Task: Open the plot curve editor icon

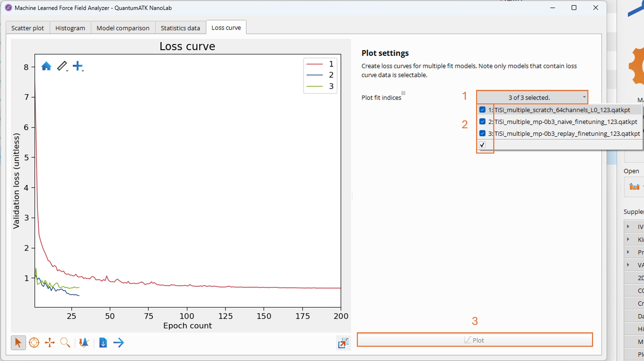Action: (x=84, y=343)
